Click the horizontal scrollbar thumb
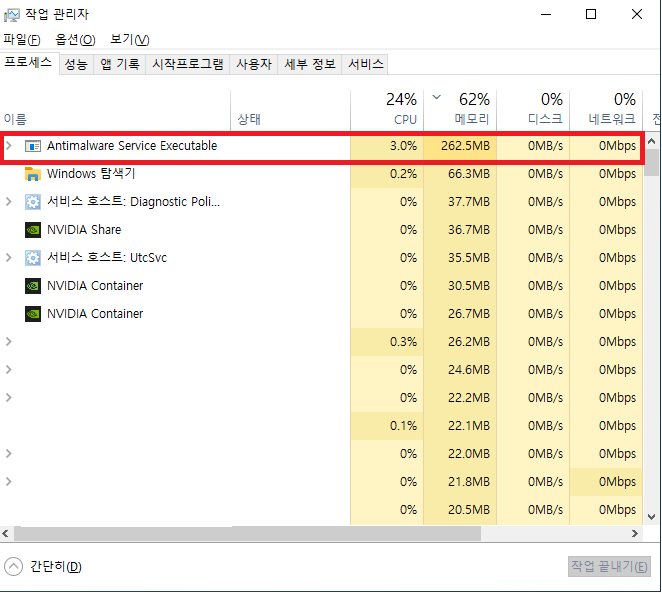The height and width of the screenshot is (595, 662). (x=247, y=534)
